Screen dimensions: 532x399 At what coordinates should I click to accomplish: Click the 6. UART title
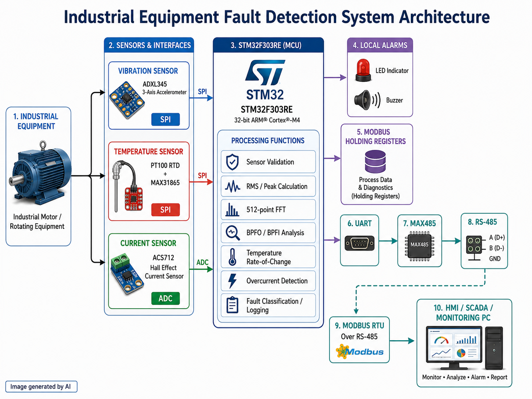(360, 223)
